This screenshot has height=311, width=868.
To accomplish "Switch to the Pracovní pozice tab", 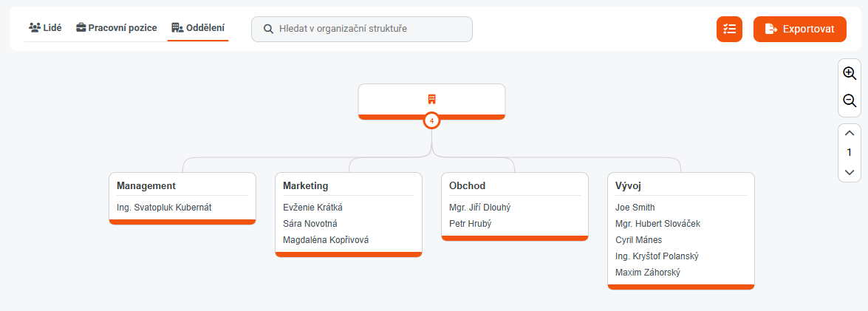I will pos(117,28).
